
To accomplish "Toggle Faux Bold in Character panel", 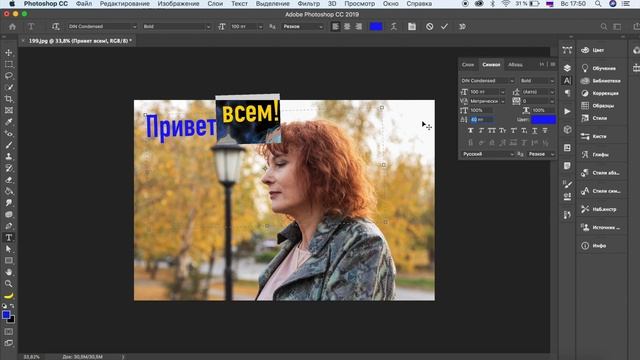I will pyautogui.click(x=471, y=131).
